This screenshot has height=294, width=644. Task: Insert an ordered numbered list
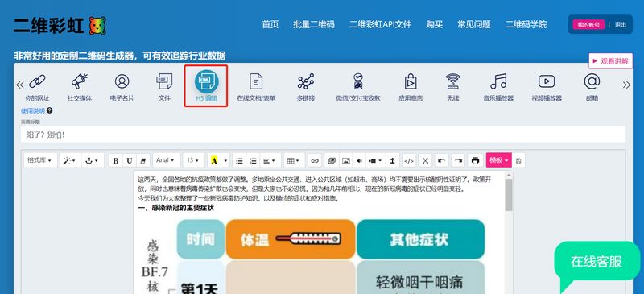point(253,160)
